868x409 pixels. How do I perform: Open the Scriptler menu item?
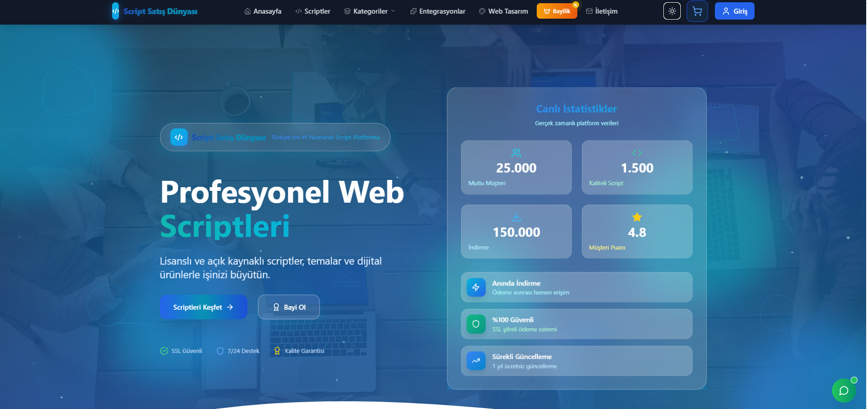click(313, 11)
